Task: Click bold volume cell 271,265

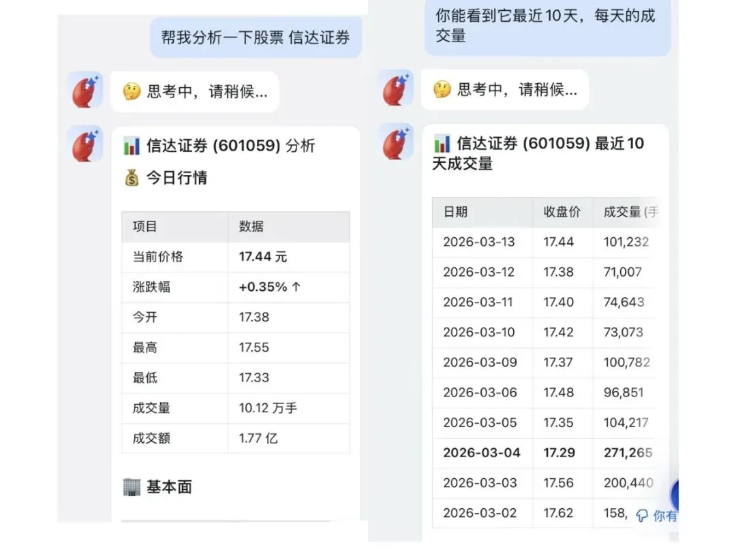Action: pos(628,452)
